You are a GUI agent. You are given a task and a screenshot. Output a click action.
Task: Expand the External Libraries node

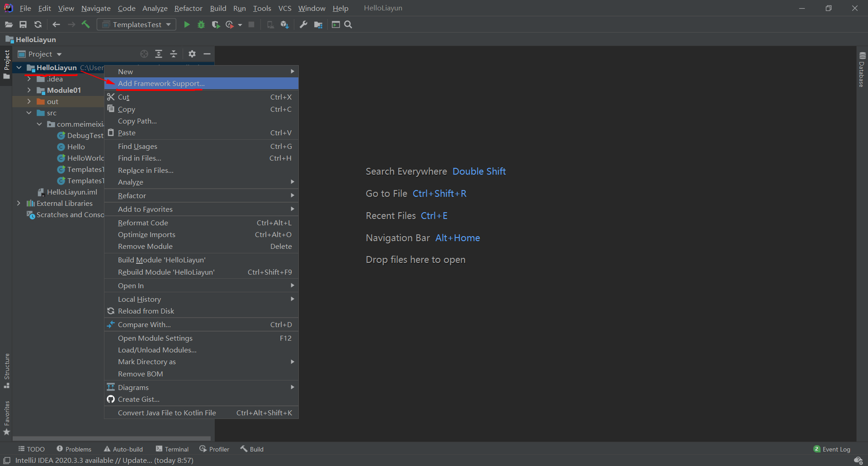[19, 203]
